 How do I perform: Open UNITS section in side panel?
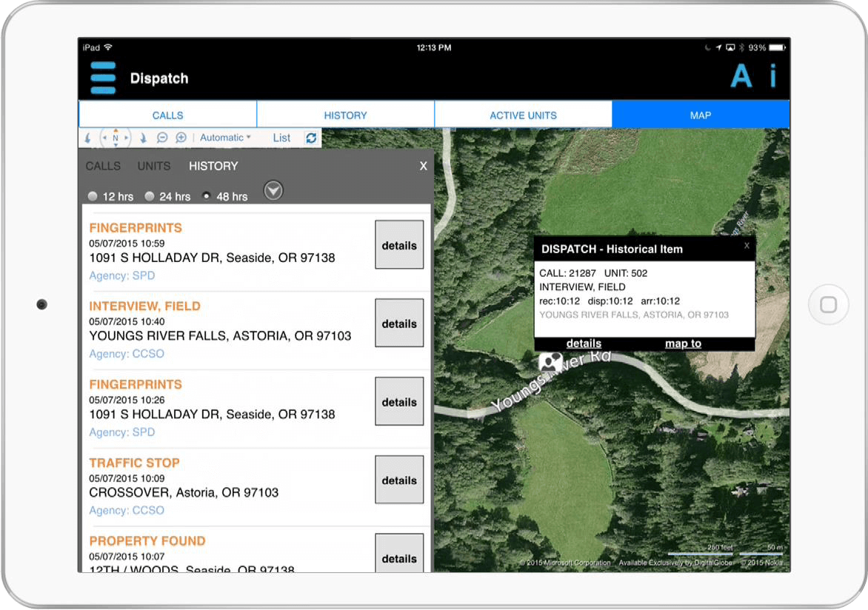tap(154, 166)
